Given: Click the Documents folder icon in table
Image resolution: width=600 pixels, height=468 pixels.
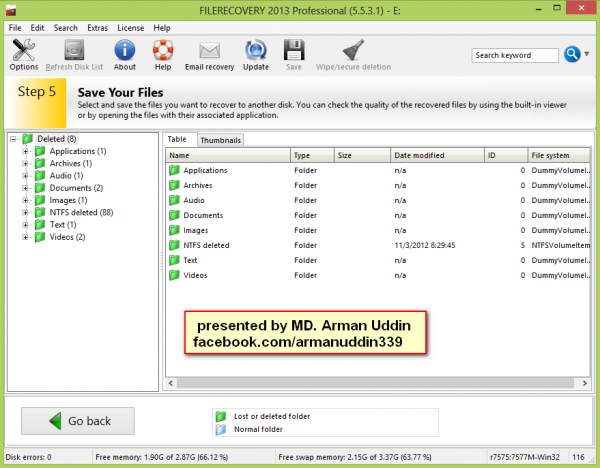Looking at the screenshot, I should point(174,215).
